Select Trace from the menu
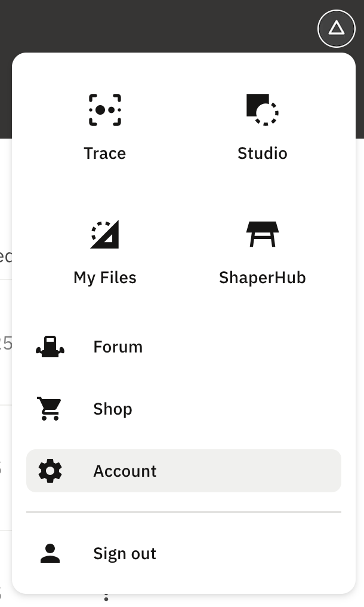364x607 pixels. point(105,153)
